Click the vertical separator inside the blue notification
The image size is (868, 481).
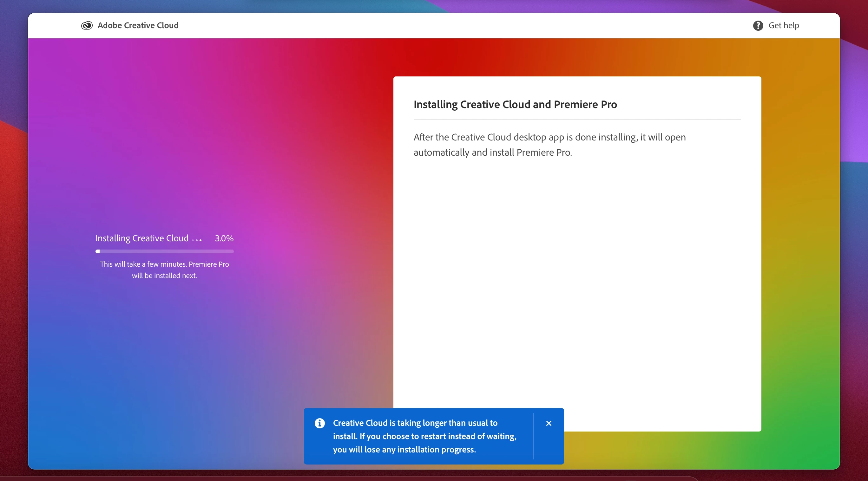tap(533, 436)
